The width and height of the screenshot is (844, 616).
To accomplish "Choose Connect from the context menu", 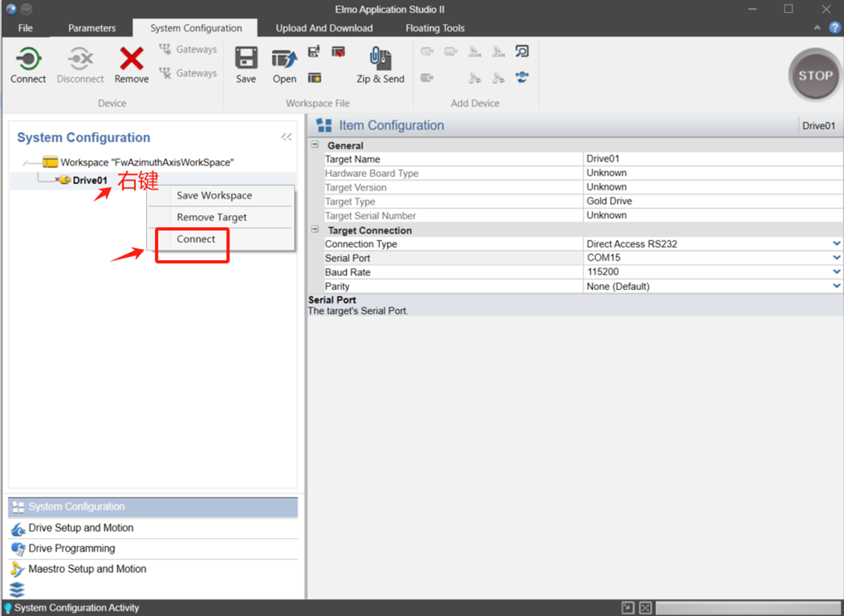I will click(196, 239).
